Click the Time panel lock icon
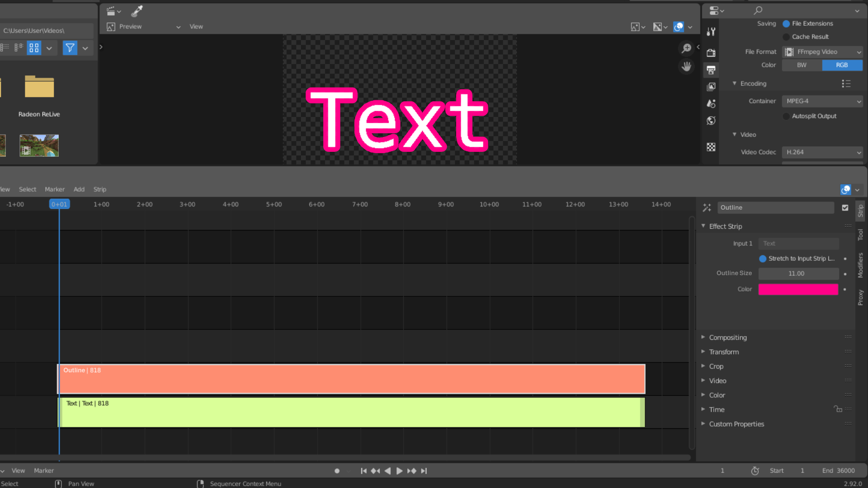868x488 pixels. coord(838,409)
